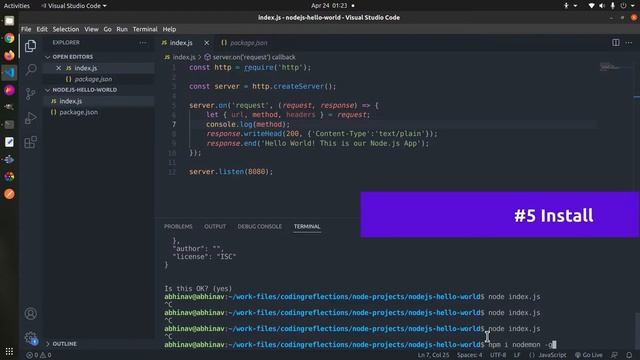Open the Run and Debug view

tap(31, 118)
